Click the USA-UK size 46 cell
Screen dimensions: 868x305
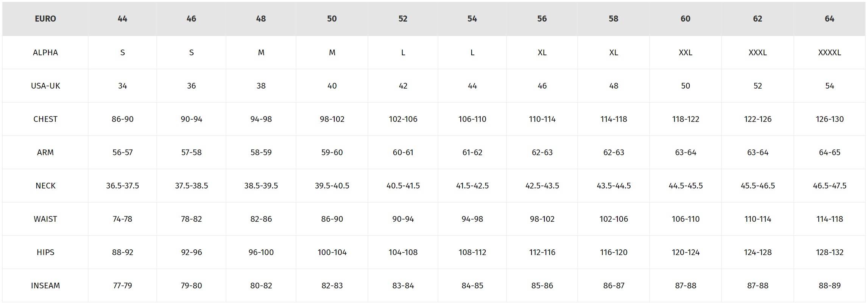[542, 86]
